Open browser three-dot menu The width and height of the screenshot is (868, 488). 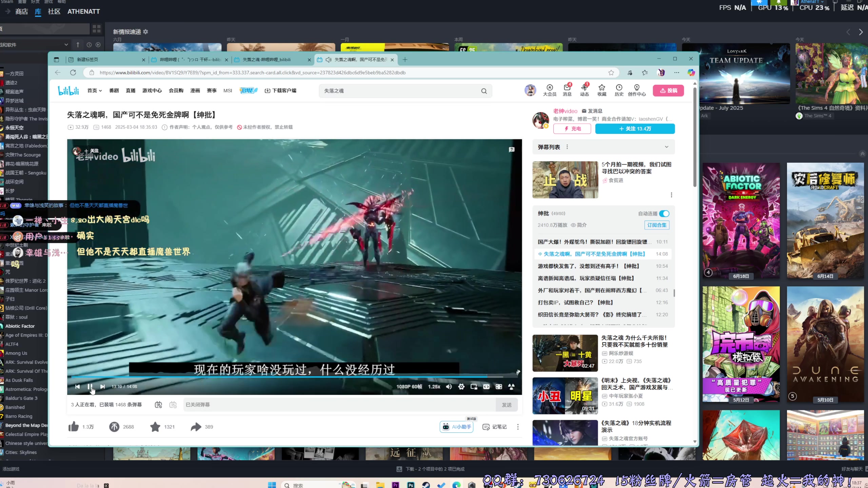677,73
